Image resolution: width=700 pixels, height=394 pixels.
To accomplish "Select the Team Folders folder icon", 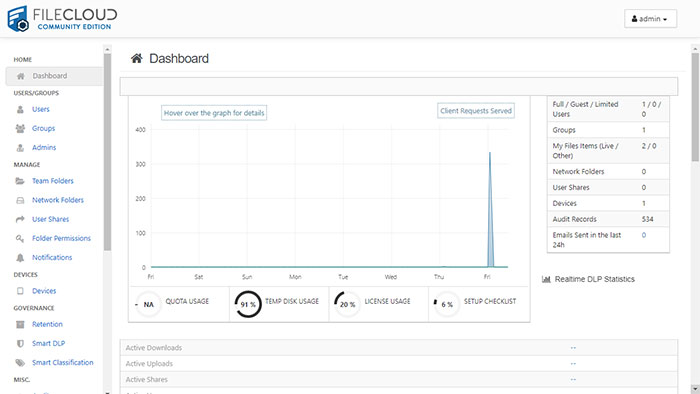I will click(20, 181).
